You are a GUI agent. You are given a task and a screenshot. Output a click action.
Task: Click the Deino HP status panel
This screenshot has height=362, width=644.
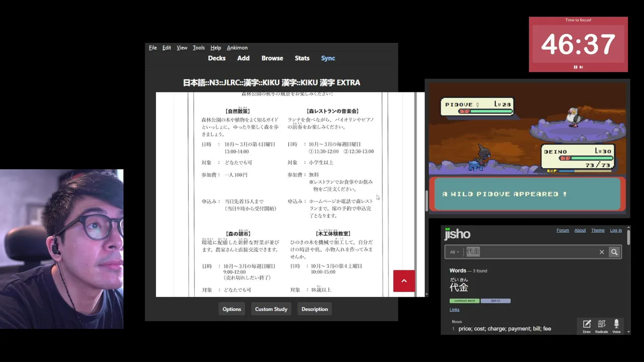click(x=578, y=157)
